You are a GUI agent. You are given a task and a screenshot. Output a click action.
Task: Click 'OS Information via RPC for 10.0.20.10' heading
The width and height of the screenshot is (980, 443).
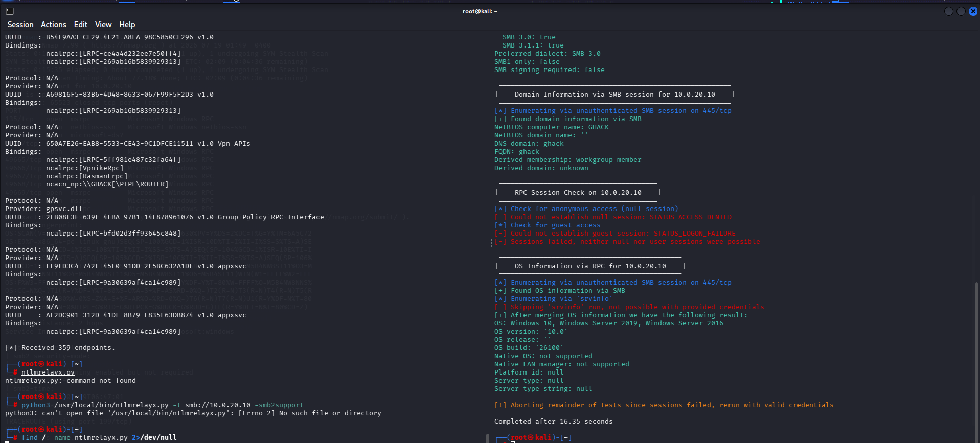(590, 266)
